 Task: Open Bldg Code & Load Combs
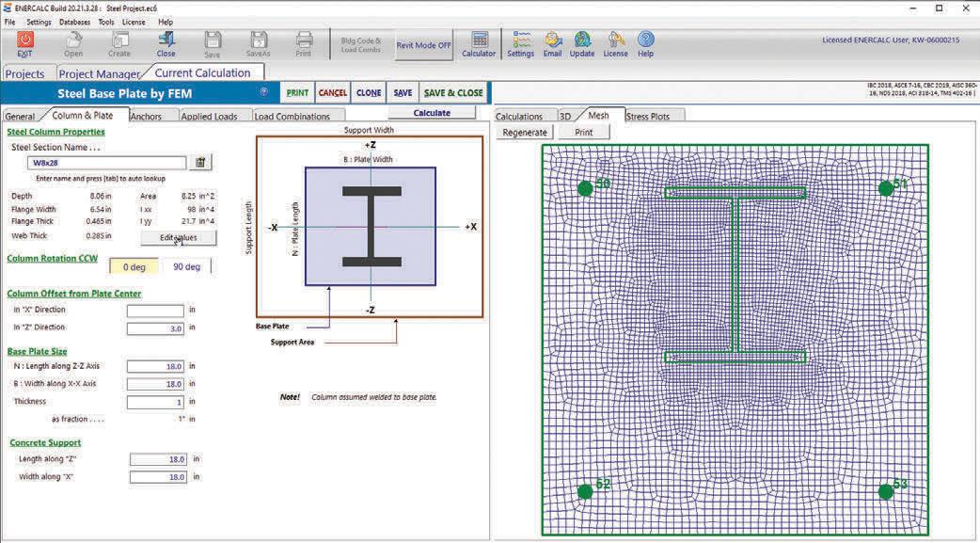click(361, 45)
